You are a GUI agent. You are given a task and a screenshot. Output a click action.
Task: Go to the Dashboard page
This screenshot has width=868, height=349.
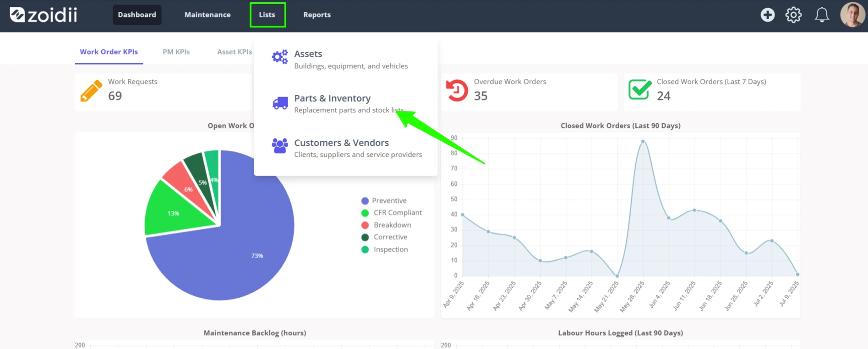click(x=137, y=15)
